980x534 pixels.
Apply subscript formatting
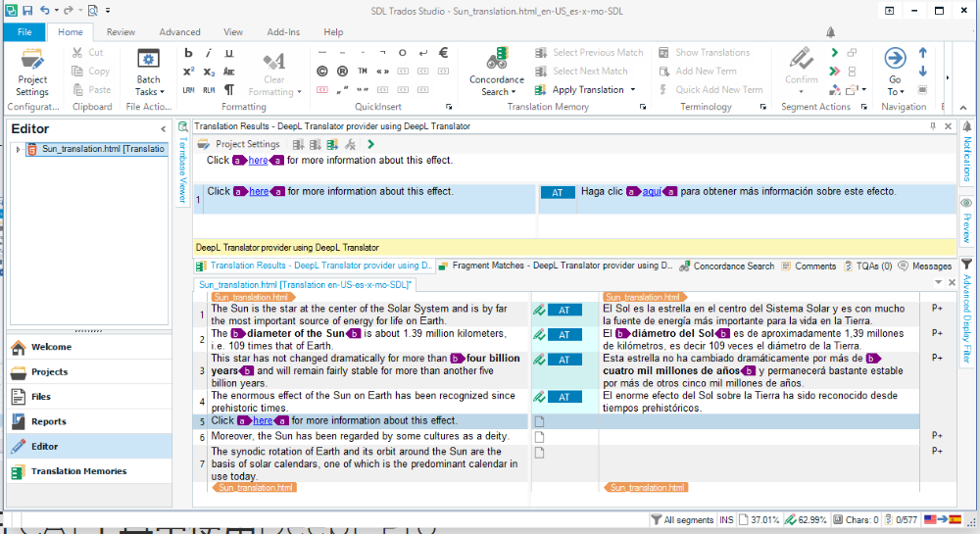(x=209, y=72)
